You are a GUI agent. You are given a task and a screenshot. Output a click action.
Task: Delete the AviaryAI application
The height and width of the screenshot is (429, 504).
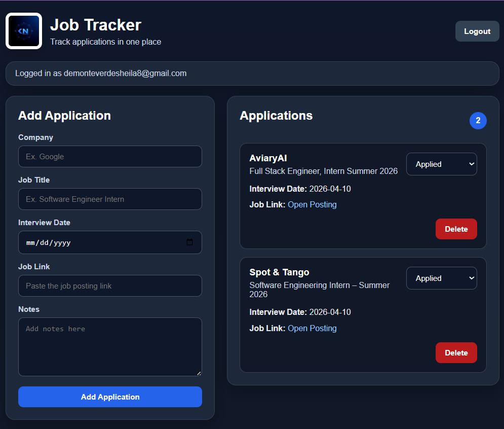(456, 229)
